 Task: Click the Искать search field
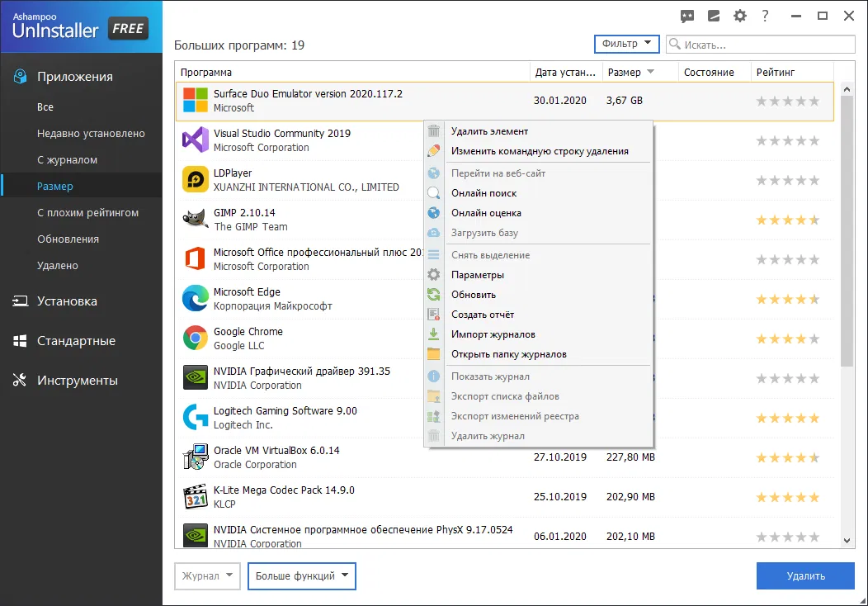(761, 45)
